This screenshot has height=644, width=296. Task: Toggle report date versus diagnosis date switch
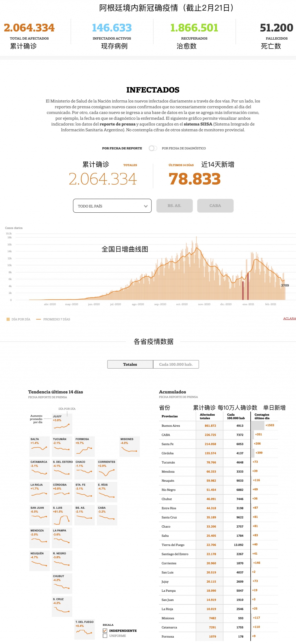[153, 148]
